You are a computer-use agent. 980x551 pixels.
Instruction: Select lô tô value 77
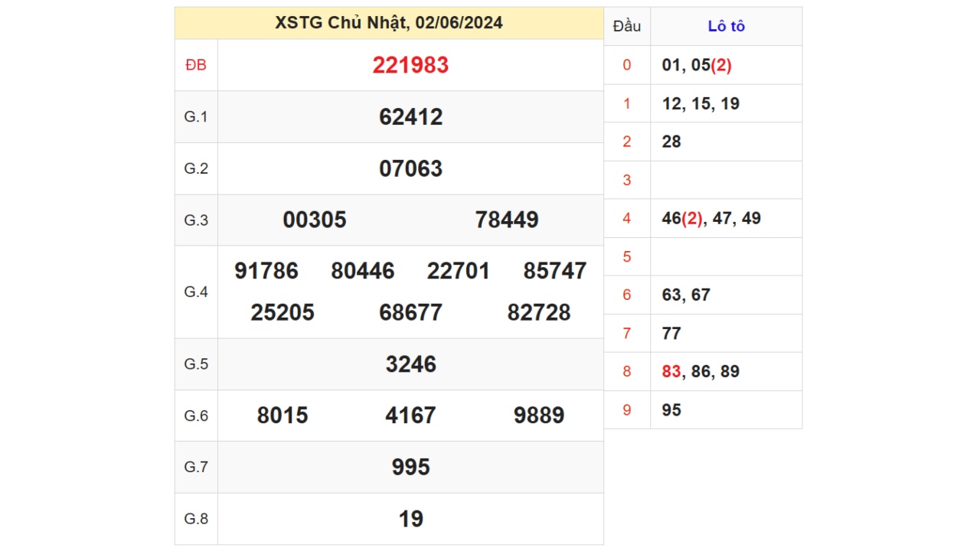pyautogui.click(x=671, y=333)
